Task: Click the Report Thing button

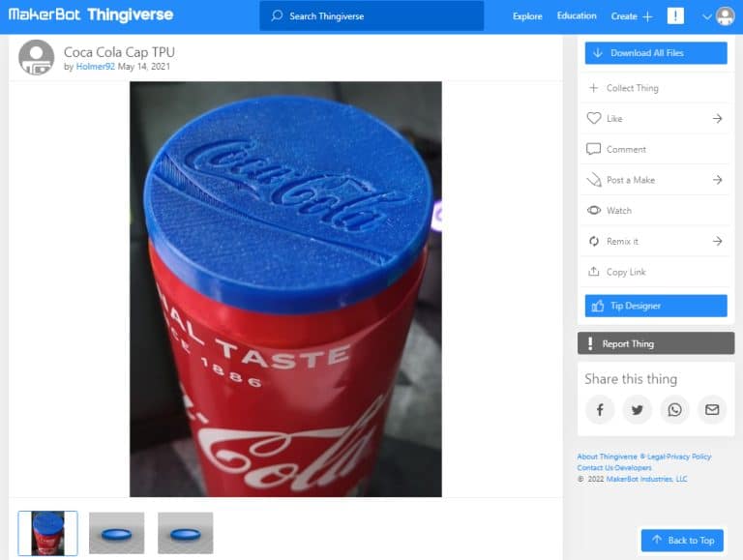Action: [x=656, y=343]
